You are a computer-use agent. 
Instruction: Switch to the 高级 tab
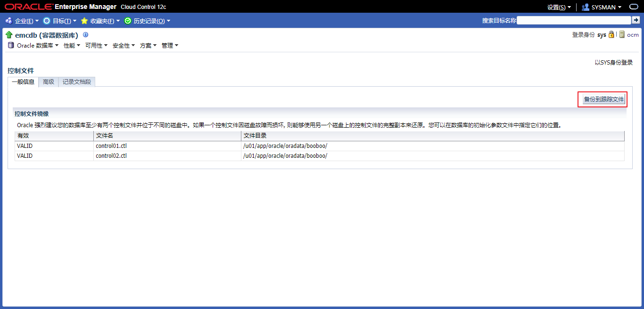pos(49,82)
